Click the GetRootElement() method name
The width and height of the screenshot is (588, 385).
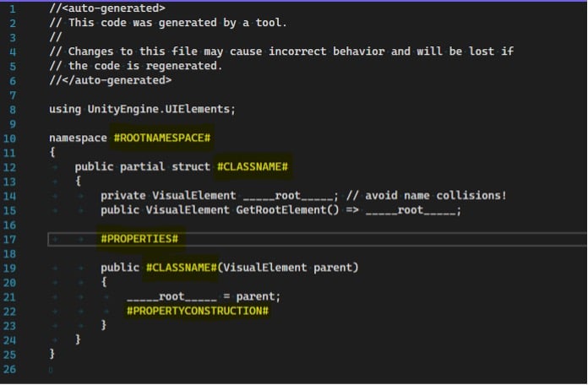pyautogui.click(x=287, y=210)
